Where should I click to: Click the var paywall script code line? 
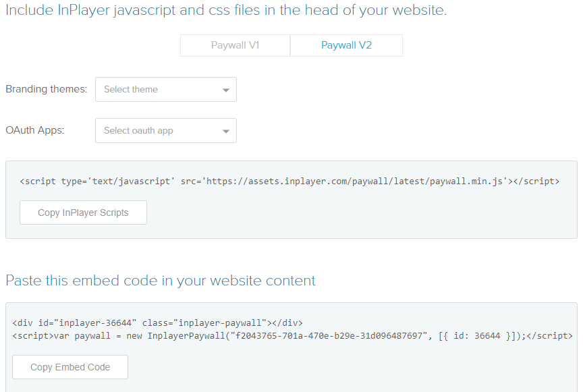293,336
